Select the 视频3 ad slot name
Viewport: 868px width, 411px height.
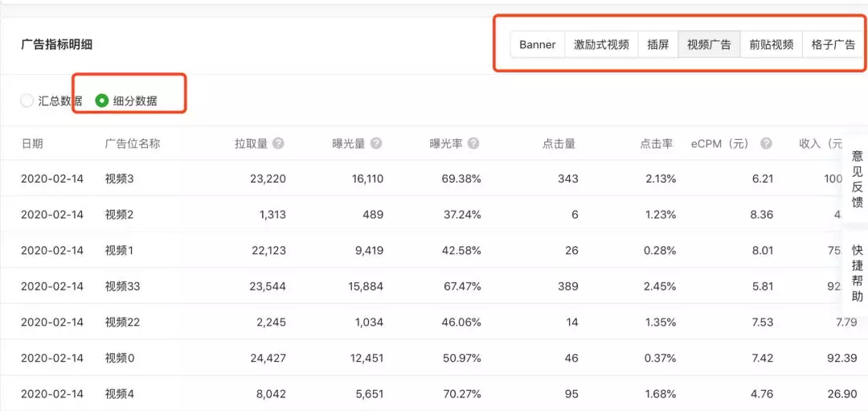(x=120, y=179)
